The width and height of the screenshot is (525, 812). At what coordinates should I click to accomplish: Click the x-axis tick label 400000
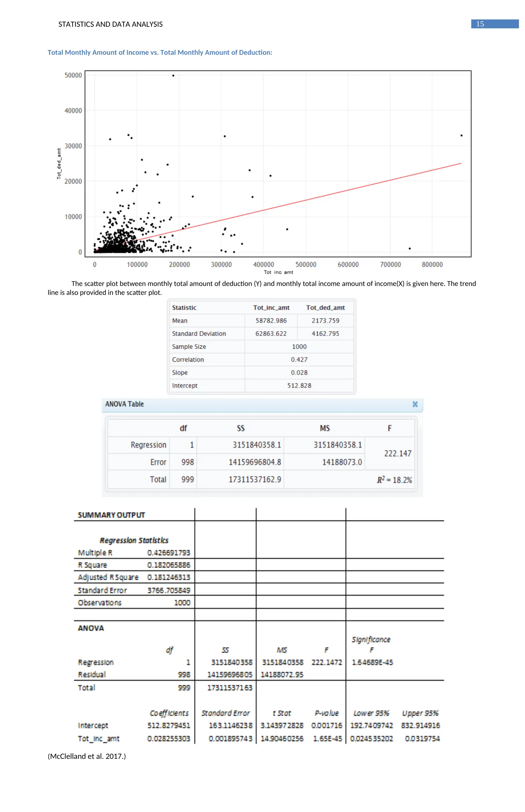click(263, 264)
